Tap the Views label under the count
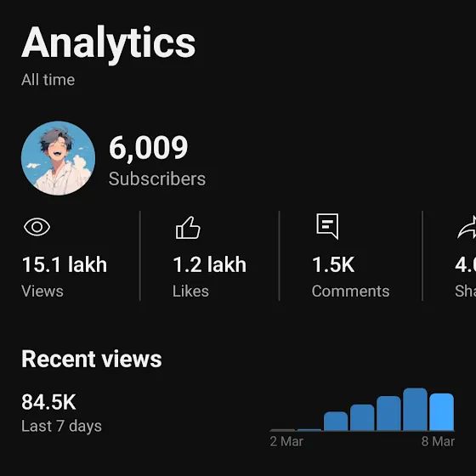The image size is (476, 476). tap(42, 291)
